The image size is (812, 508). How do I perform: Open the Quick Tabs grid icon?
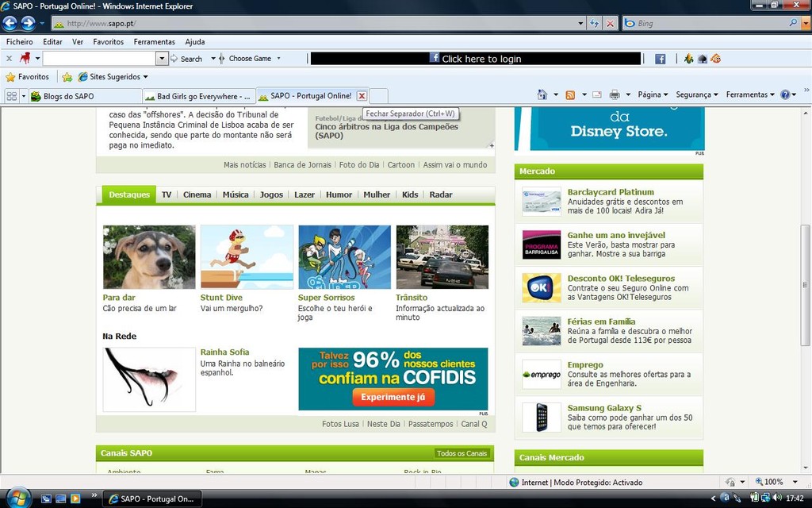[x=11, y=96]
